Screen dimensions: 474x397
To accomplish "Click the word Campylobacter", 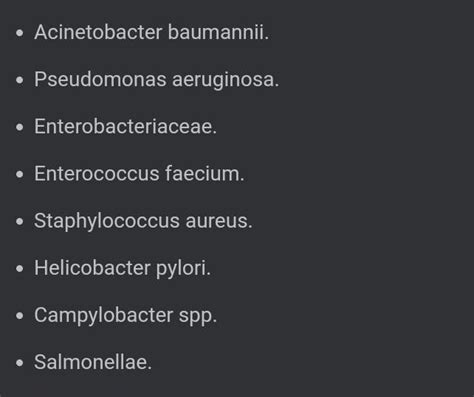I will (104, 316).
